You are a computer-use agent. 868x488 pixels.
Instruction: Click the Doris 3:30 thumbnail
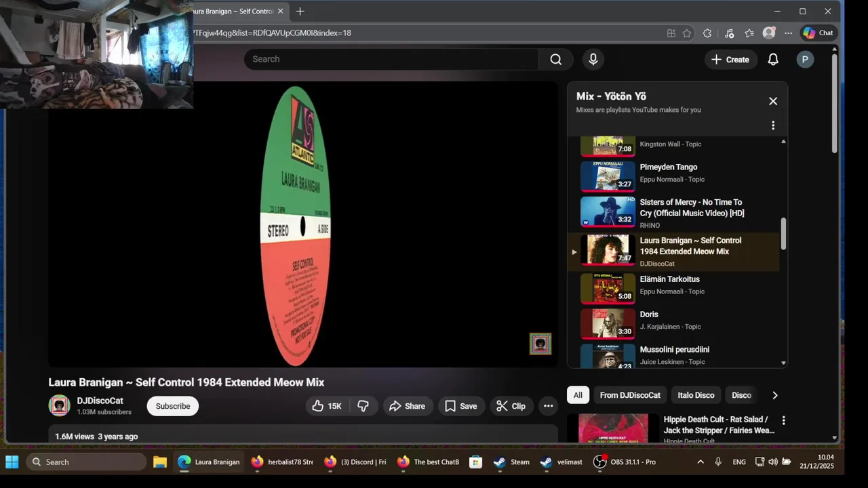click(x=608, y=323)
